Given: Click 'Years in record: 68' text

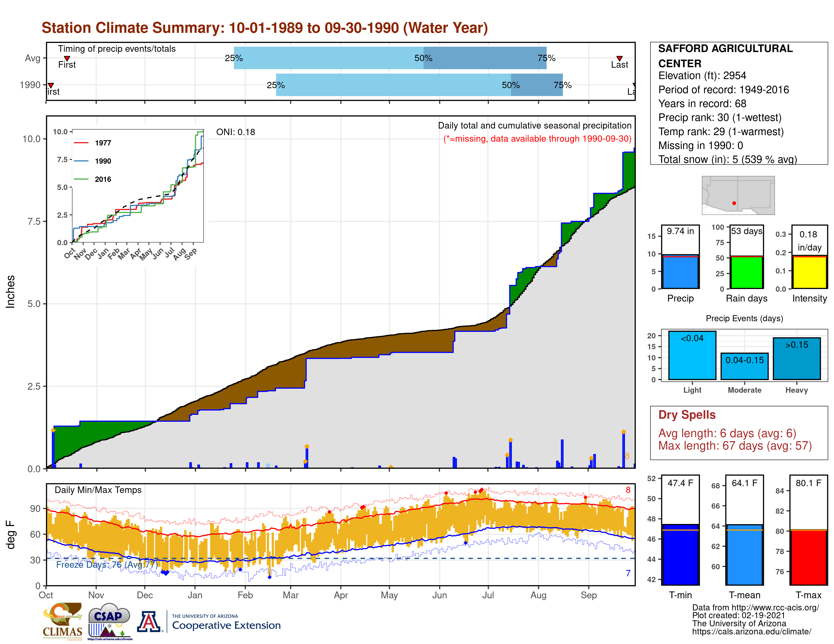Looking at the screenshot, I should tap(702, 103).
